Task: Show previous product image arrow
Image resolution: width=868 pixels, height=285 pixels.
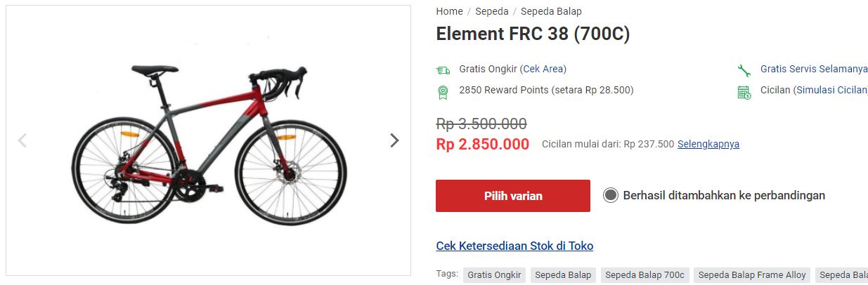Action: [22, 140]
